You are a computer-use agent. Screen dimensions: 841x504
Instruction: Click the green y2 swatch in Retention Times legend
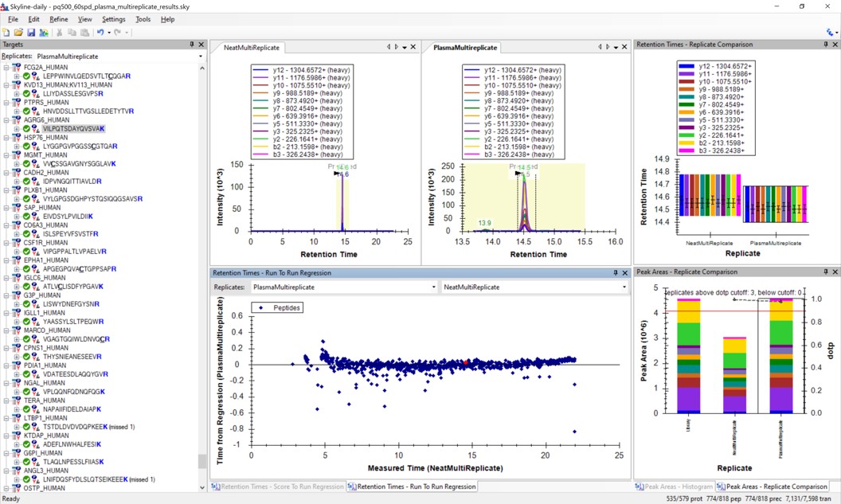[687, 135]
